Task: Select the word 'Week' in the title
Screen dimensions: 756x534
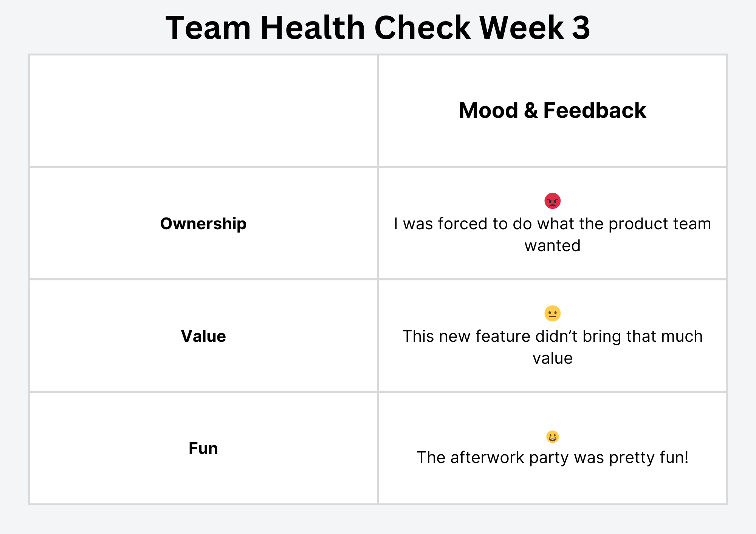Action: 522,28
